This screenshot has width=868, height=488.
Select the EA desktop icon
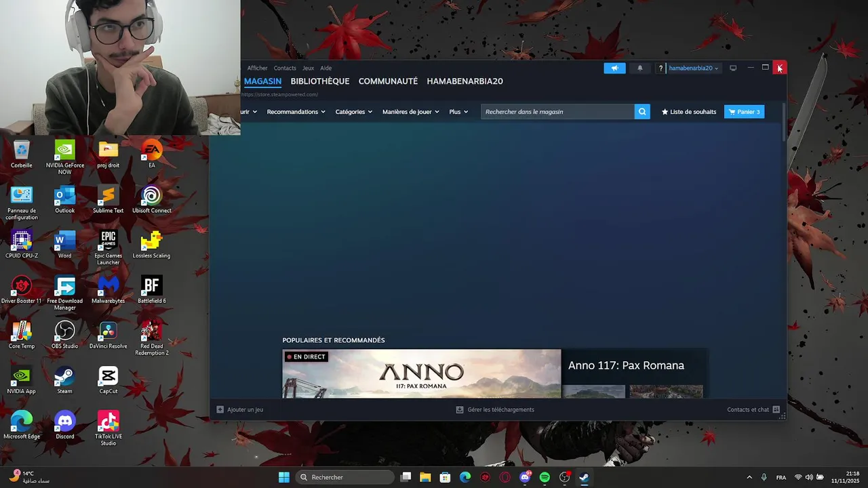(152, 155)
